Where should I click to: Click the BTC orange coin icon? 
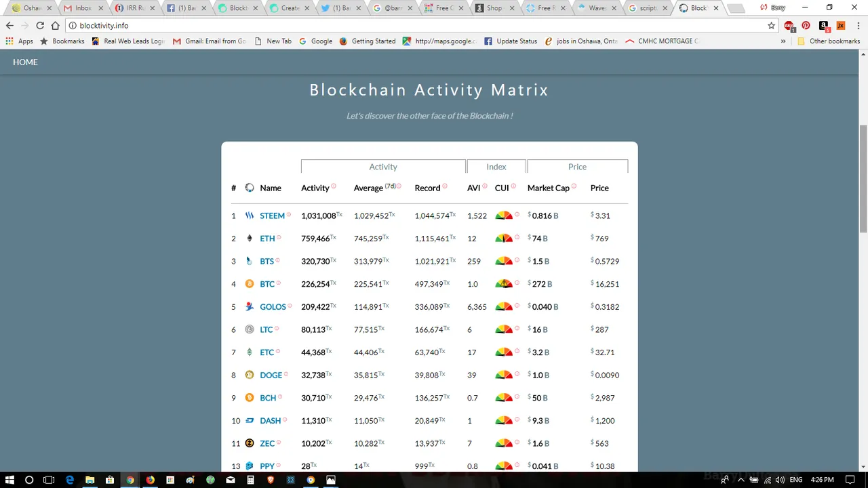[x=250, y=284]
